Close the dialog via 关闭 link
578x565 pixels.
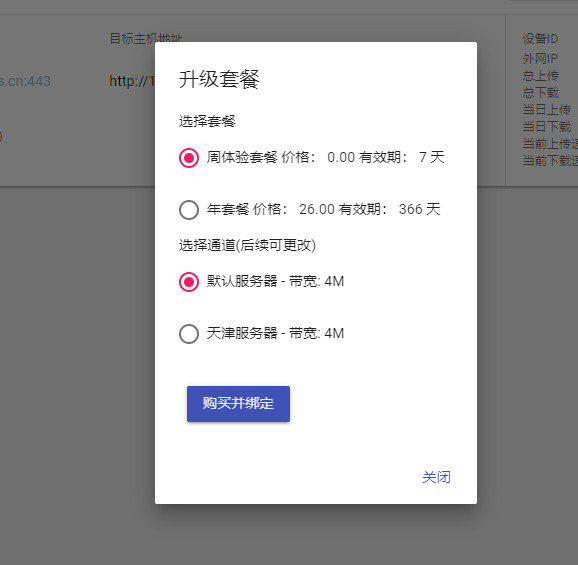(436, 477)
